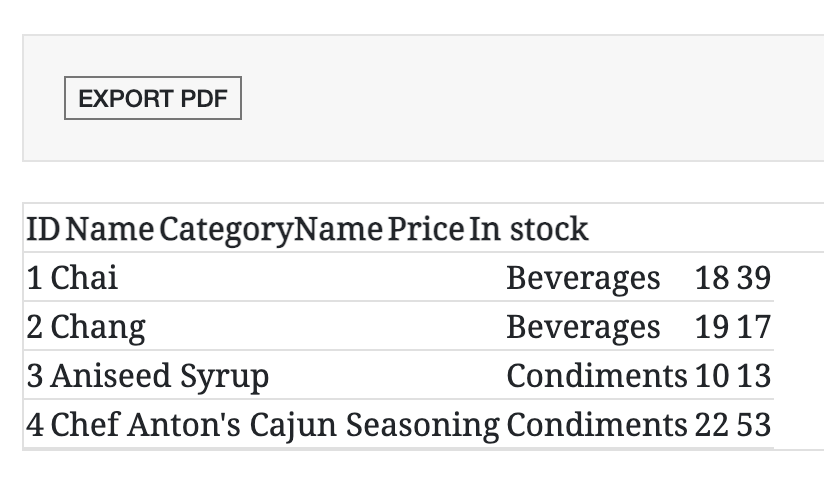Click the In stock column header
This screenshot has width=824, height=486.
click(529, 230)
